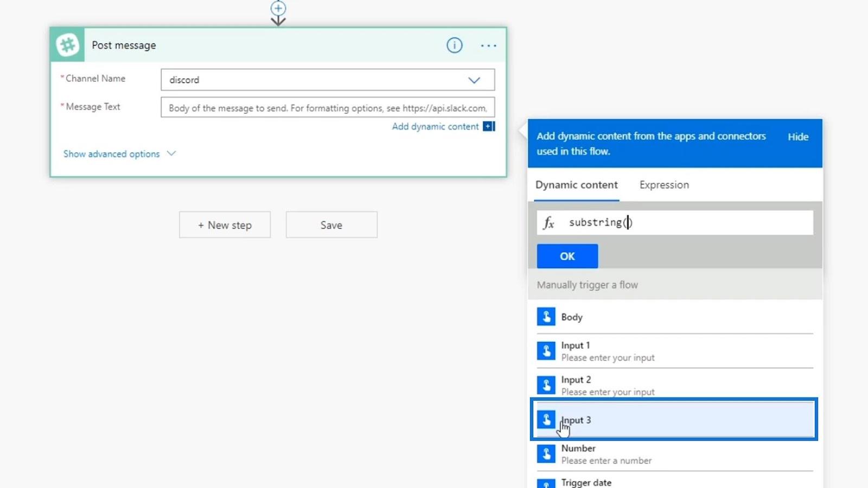Click the Number trigger icon

pyautogui.click(x=546, y=454)
